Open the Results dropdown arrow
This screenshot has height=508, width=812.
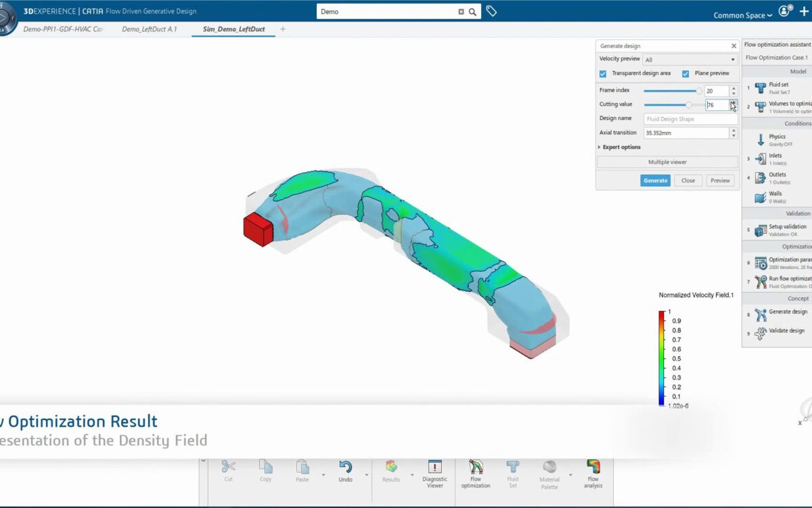click(412, 475)
